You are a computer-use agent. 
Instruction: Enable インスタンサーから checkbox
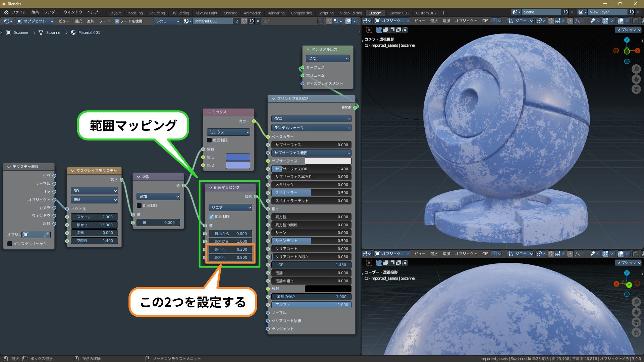(x=10, y=244)
